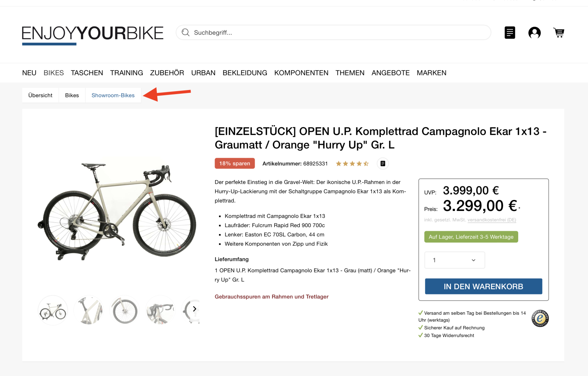This screenshot has width=588, height=376.
Task: Open the notepad wishlist icon in header
Action: pos(510,33)
